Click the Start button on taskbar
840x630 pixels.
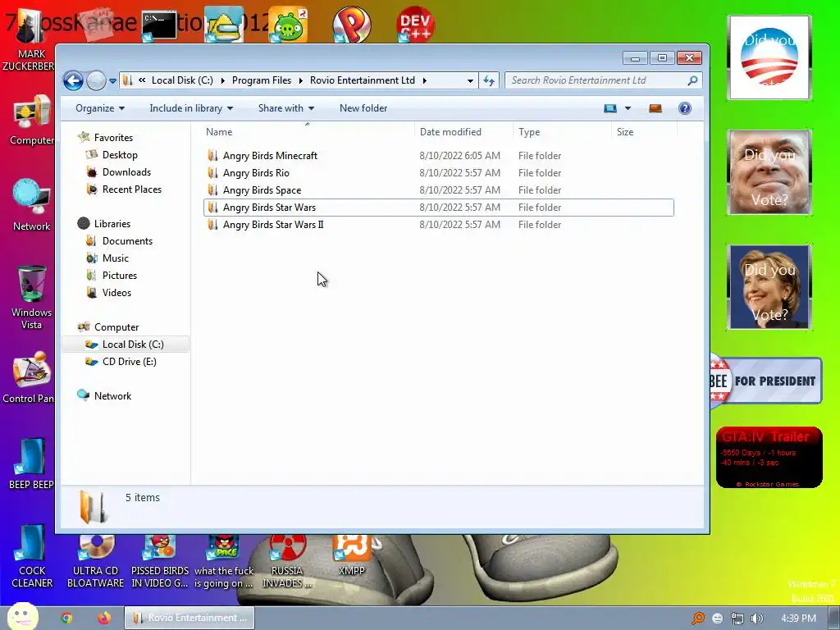22,616
